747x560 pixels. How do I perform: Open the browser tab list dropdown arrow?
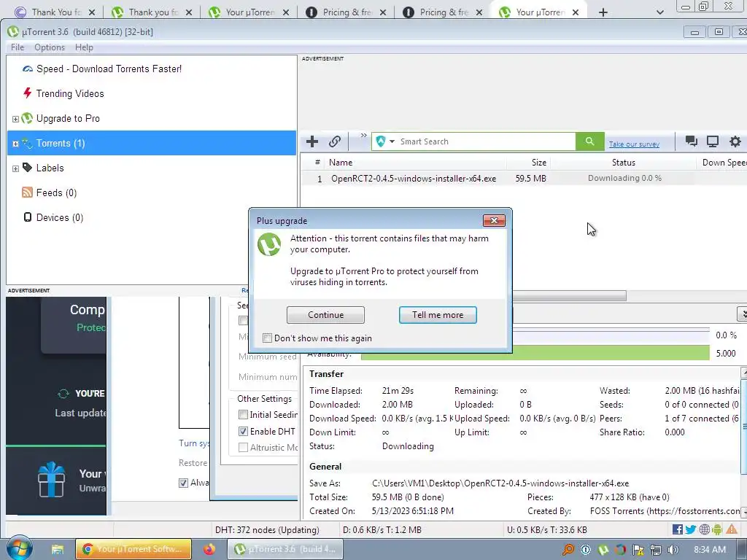(659, 12)
